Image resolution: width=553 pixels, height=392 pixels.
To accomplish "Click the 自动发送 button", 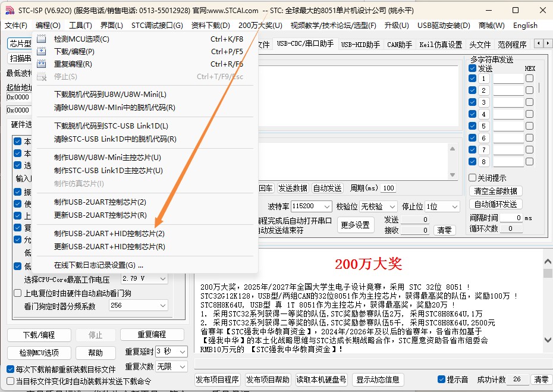I will [328, 188].
